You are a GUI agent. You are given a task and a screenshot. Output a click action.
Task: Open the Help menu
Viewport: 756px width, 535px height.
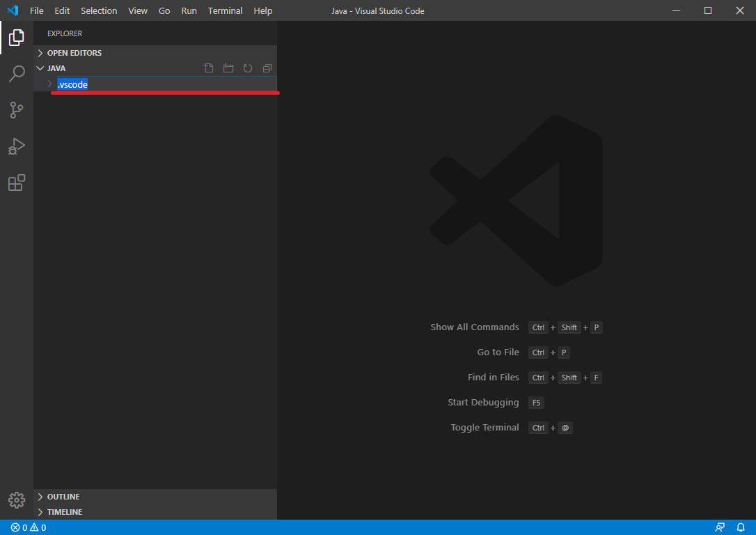(x=263, y=10)
